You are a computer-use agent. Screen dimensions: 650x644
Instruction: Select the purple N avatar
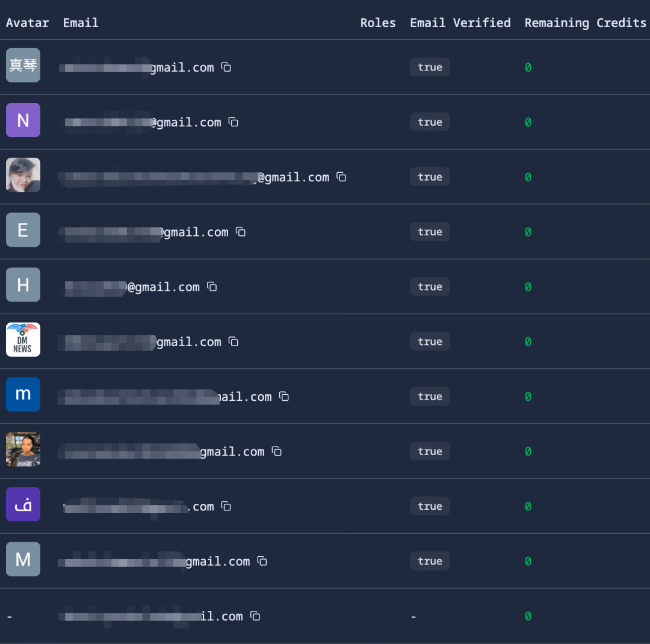pos(23,120)
